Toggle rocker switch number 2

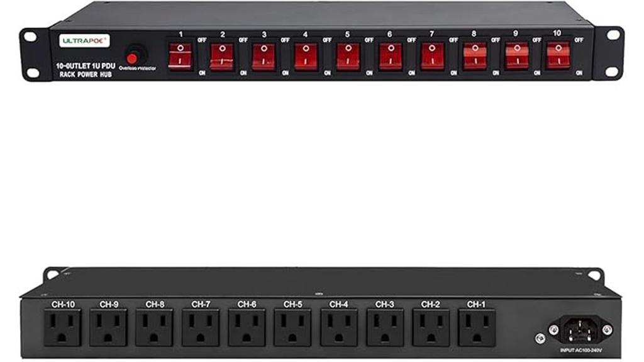[222, 57]
